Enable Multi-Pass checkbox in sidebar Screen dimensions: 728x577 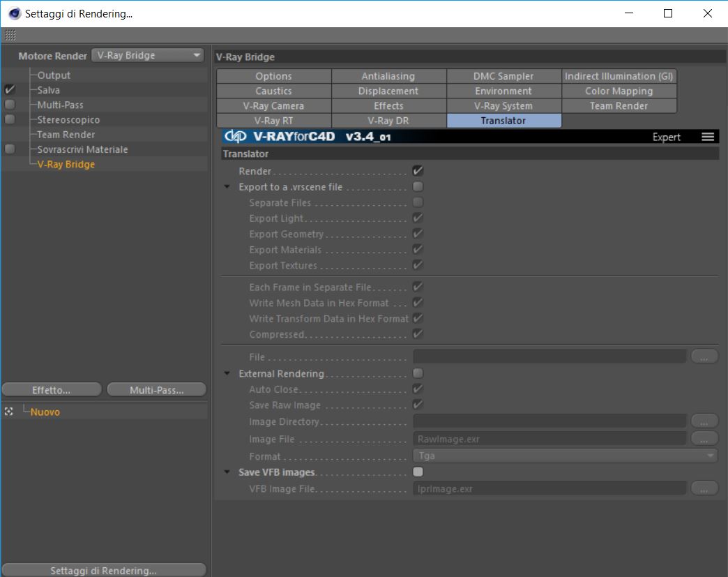(x=10, y=105)
